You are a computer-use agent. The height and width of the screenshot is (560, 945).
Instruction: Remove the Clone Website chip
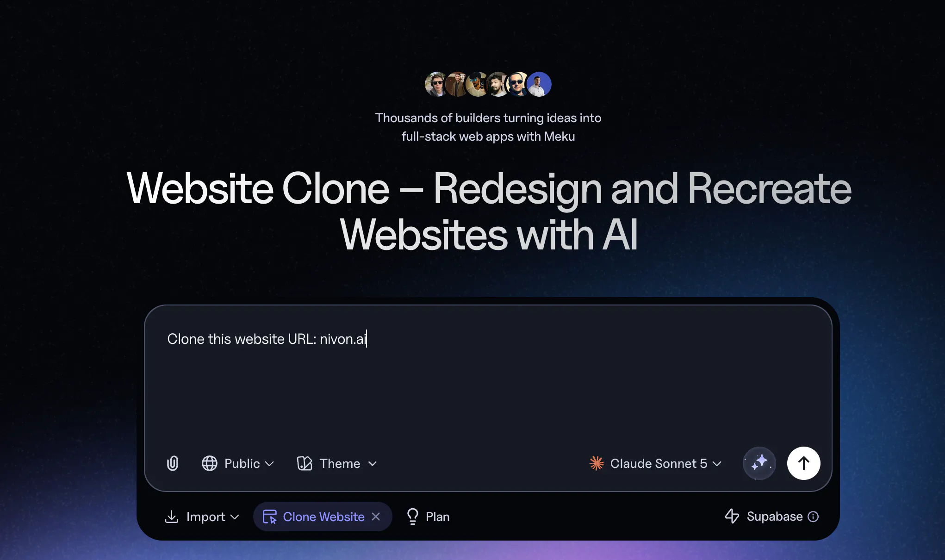[376, 516]
